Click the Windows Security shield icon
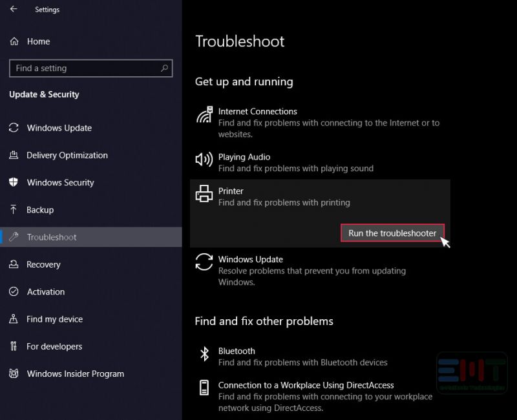The width and height of the screenshot is (517, 420). [x=14, y=183]
